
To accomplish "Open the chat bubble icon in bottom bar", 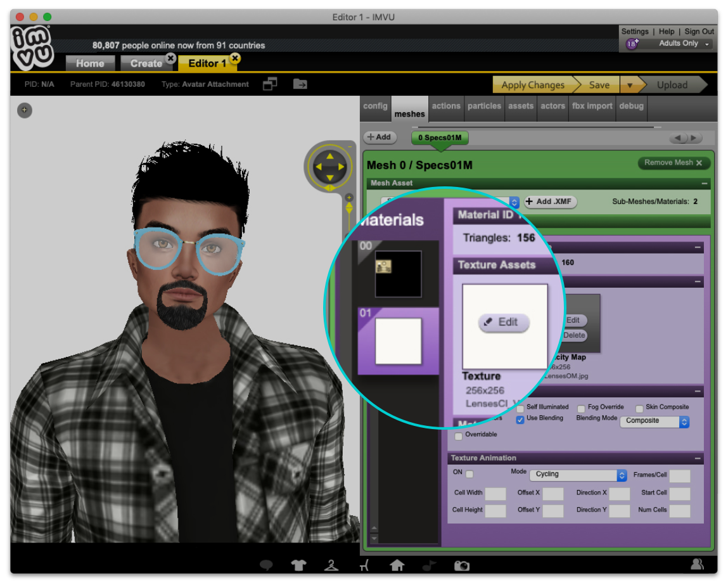I will tap(266, 565).
